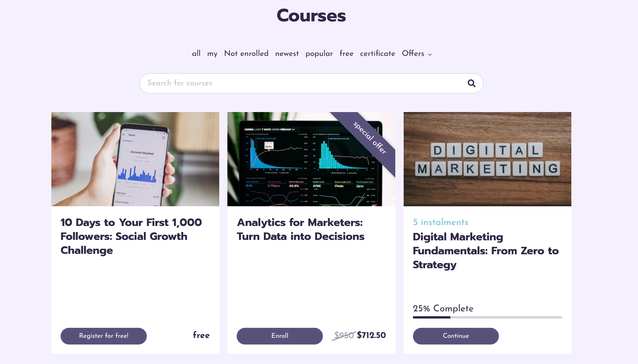Image resolution: width=638 pixels, height=364 pixels.
Task: Open "10 Days to Your First 1,000 Followers" title
Action: [x=131, y=236]
